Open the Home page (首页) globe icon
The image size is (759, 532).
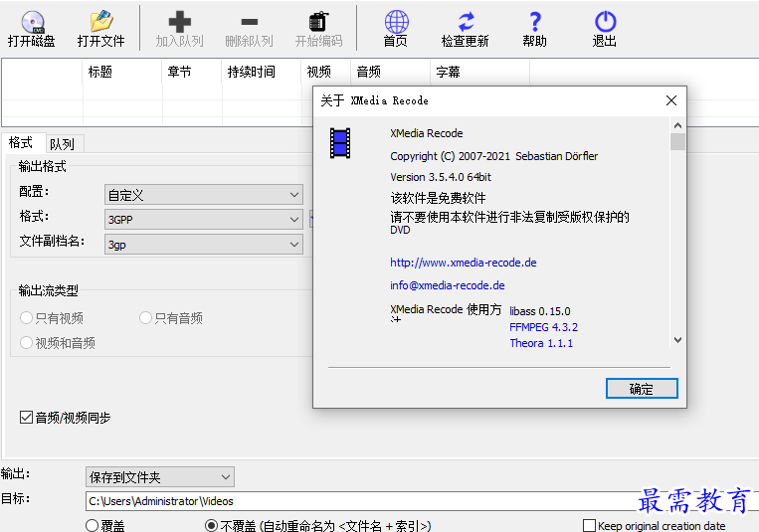click(x=397, y=22)
